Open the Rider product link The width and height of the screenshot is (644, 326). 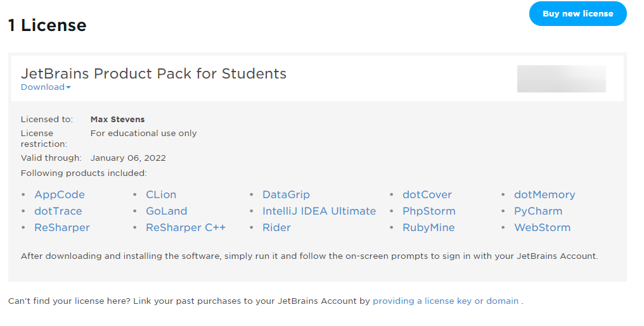pos(276,228)
